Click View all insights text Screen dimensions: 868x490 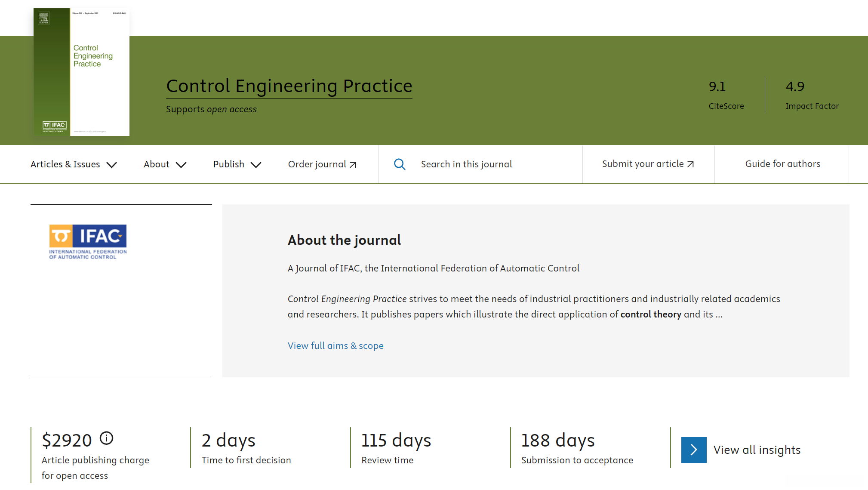tap(757, 450)
